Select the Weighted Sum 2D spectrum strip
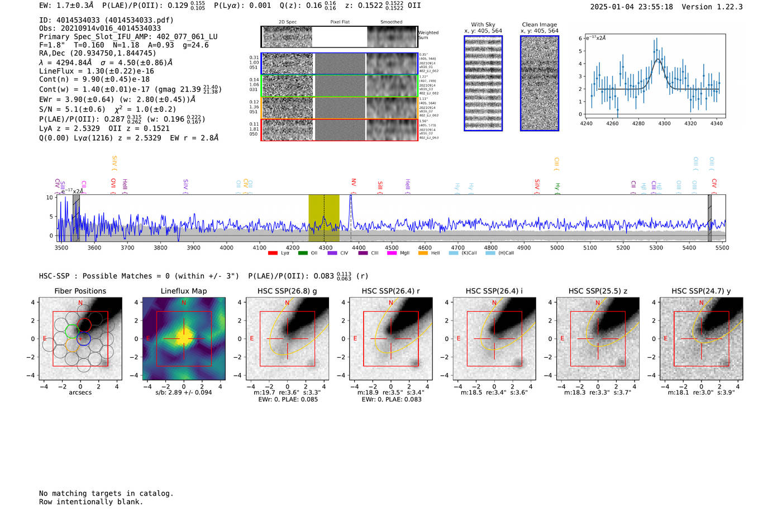782x532 pixels. [340, 37]
